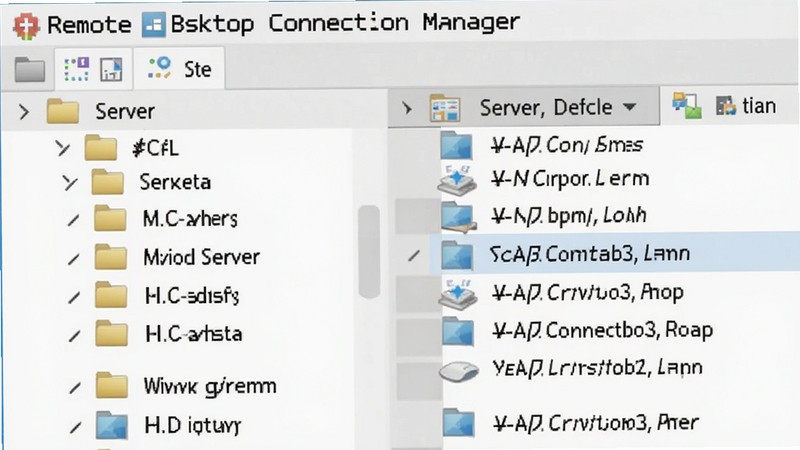Click the 'V-AP. Connectbo3, Roap' icon
This screenshot has width=800, height=450.
pos(458,332)
